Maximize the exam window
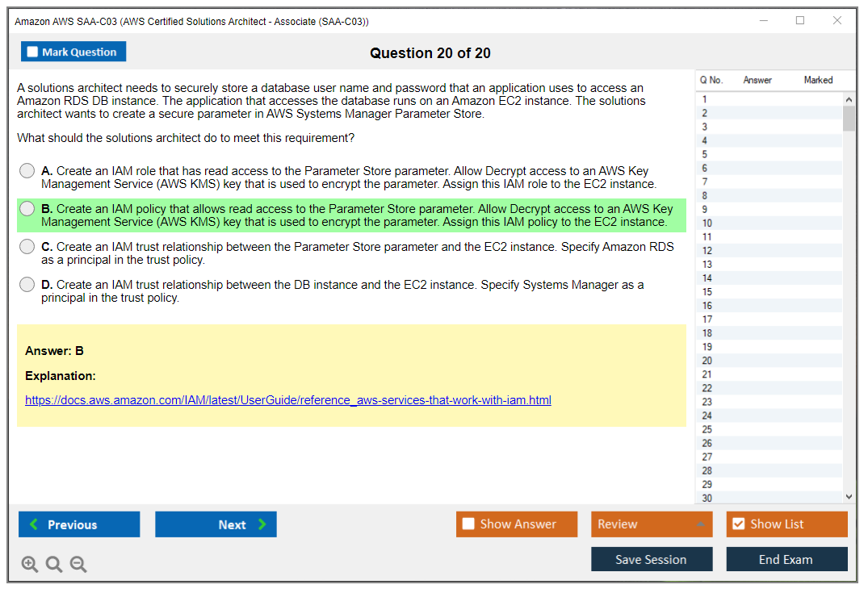 800,21
